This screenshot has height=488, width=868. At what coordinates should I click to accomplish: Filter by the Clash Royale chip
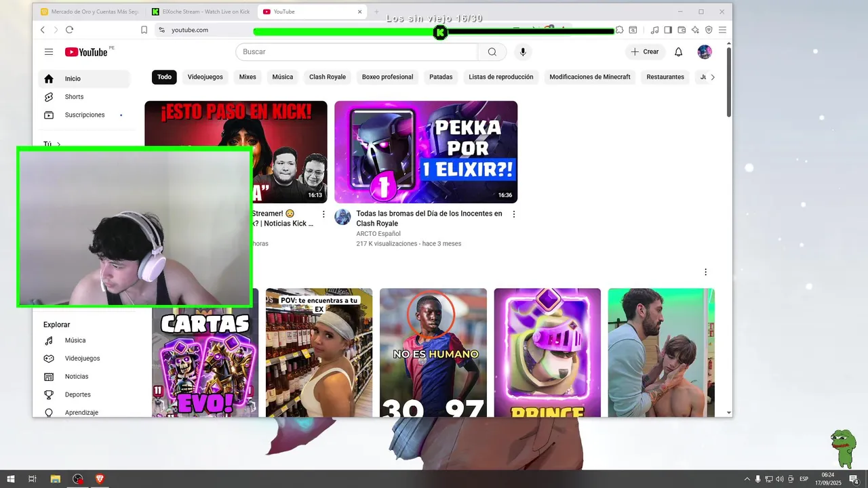pos(328,77)
